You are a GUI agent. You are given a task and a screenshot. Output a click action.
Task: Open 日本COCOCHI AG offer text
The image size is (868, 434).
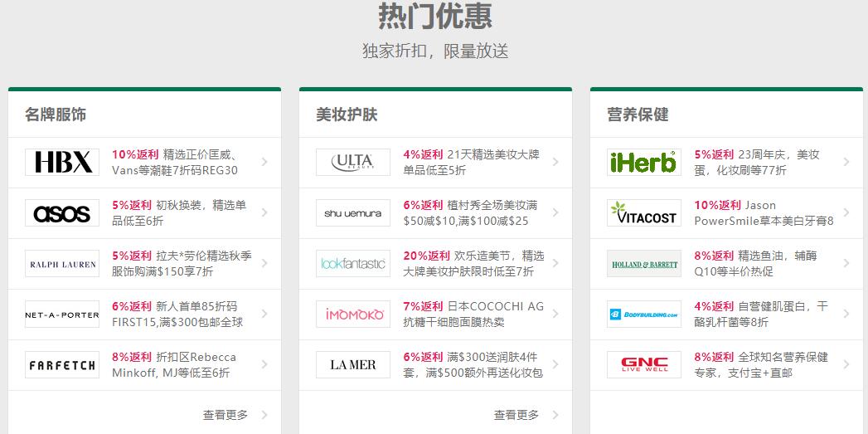pyautogui.click(x=474, y=315)
